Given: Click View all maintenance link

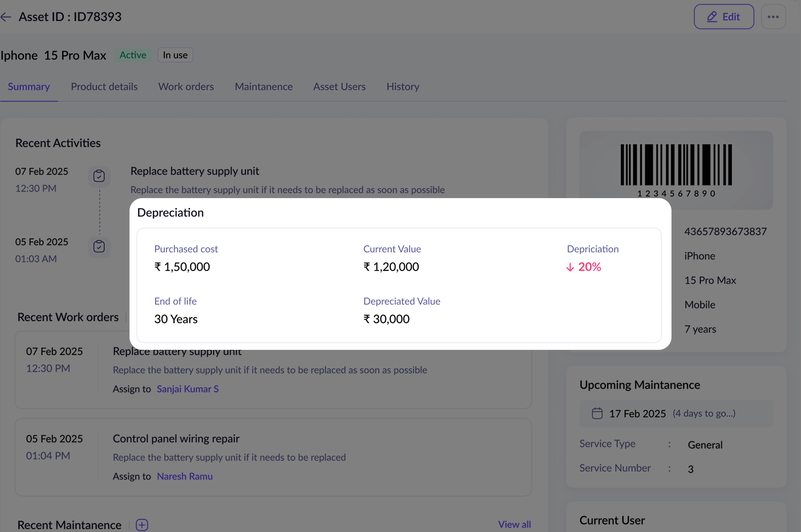Looking at the screenshot, I should click(514, 524).
